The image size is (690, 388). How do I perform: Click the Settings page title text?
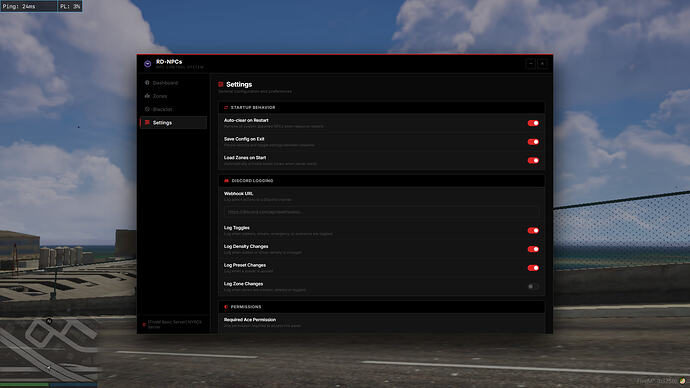239,84
